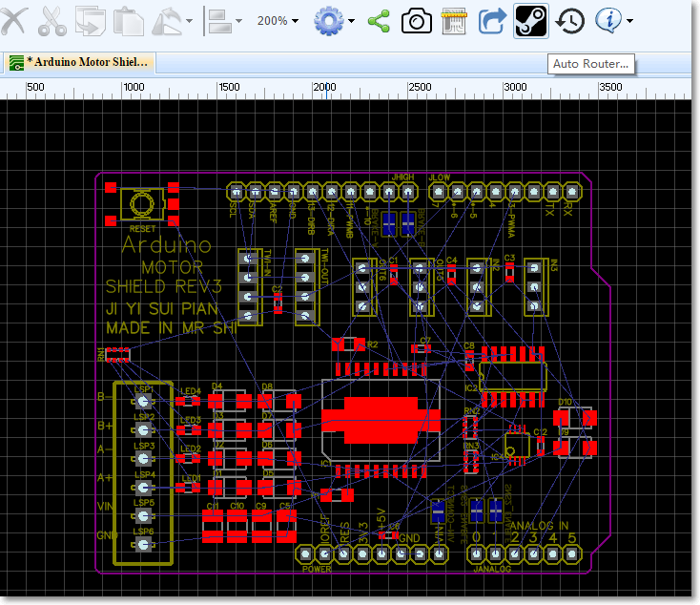Viewport: 700px width, 605px height.
Task: Select the LED4 component pad
Action: click(188, 401)
